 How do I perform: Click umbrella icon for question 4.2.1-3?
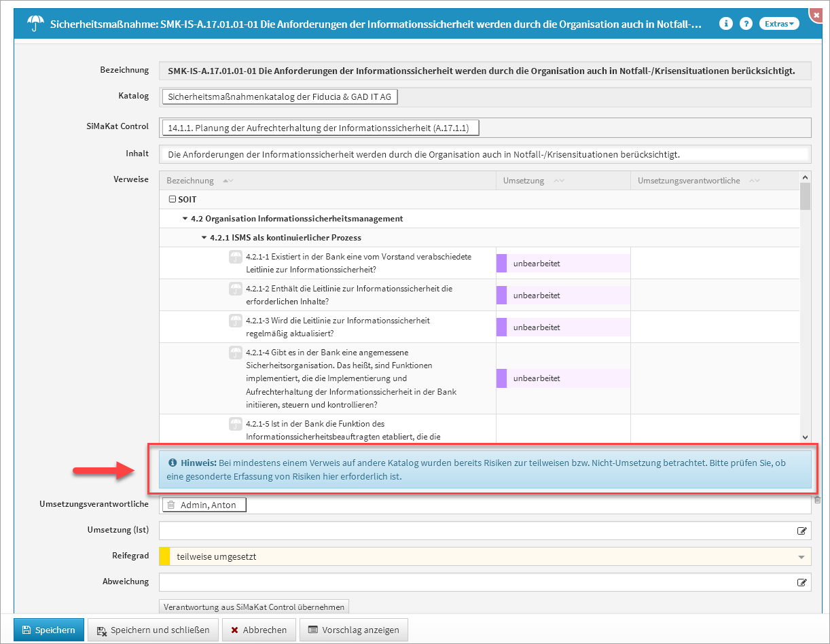tap(236, 321)
